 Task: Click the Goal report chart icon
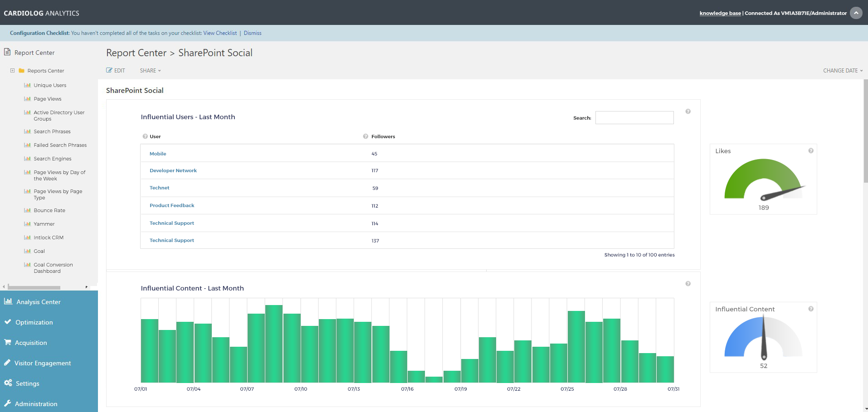(x=28, y=251)
